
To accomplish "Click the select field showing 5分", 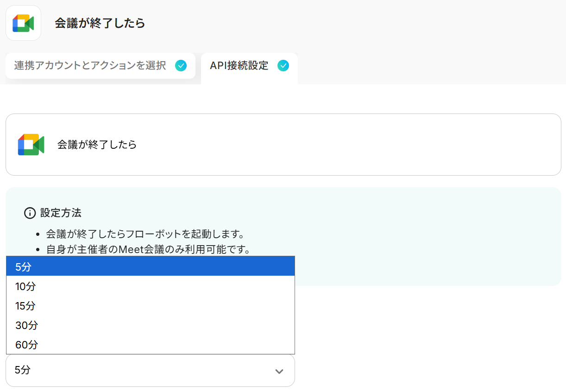I will (139, 370).
